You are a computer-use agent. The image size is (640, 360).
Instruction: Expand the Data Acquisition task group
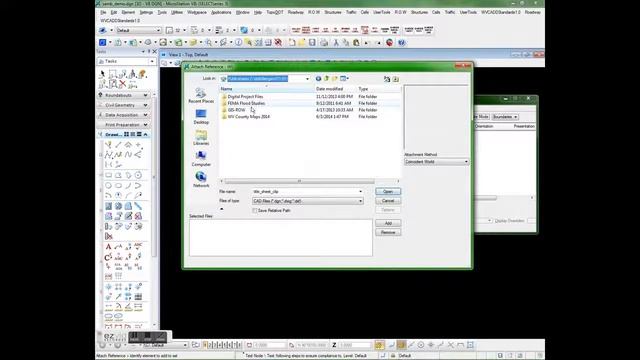coord(145,115)
